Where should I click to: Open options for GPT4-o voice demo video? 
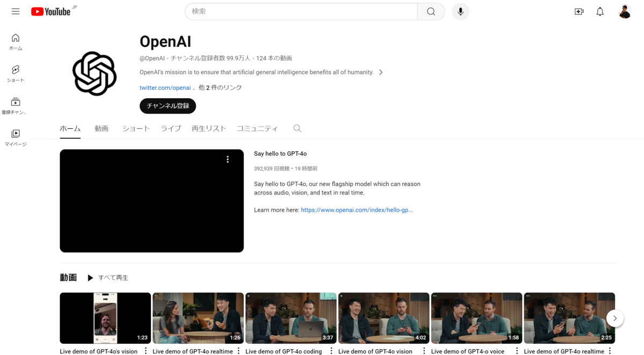click(517, 351)
